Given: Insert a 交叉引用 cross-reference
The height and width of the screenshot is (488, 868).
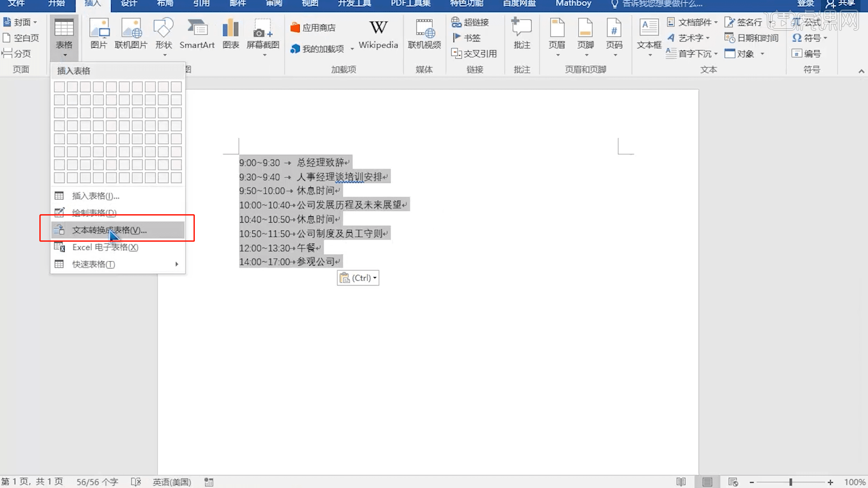Looking at the screenshot, I should pyautogui.click(x=474, y=54).
